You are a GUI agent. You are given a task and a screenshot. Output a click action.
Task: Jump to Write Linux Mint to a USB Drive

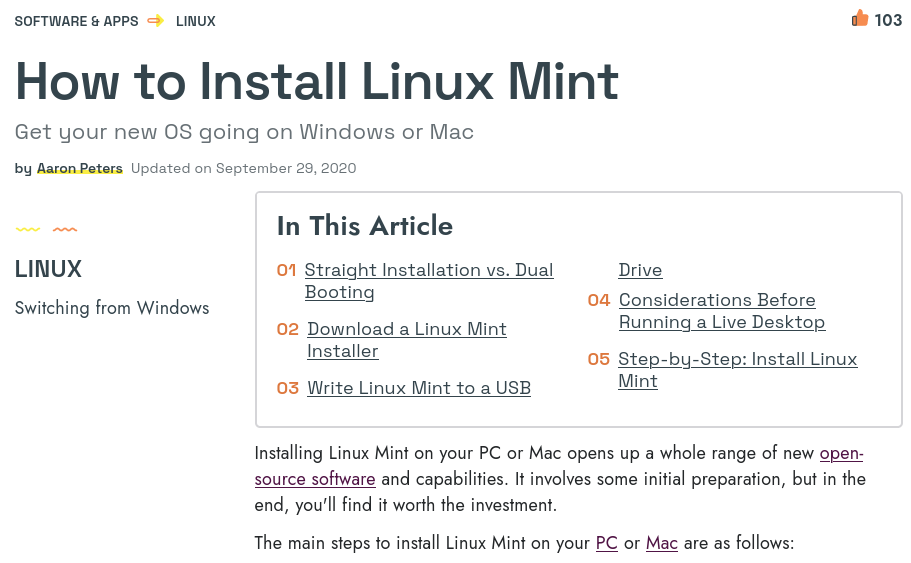[419, 388]
